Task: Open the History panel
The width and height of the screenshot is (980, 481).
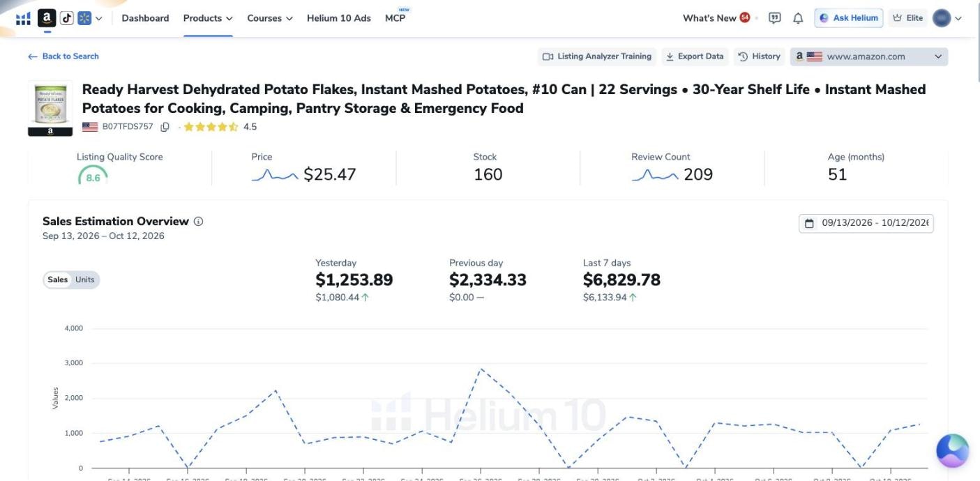Action: click(x=760, y=56)
